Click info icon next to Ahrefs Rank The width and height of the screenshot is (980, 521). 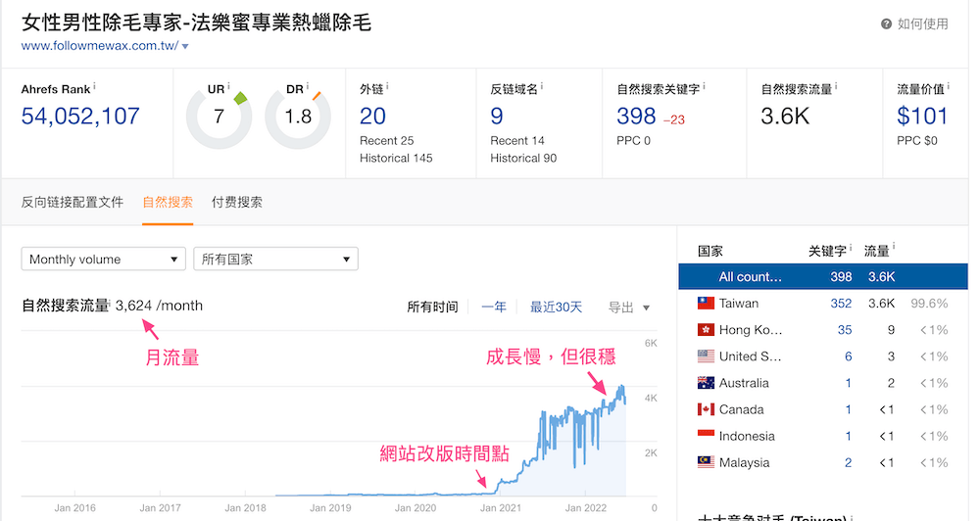pyautogui.click(x=94, y=86)
